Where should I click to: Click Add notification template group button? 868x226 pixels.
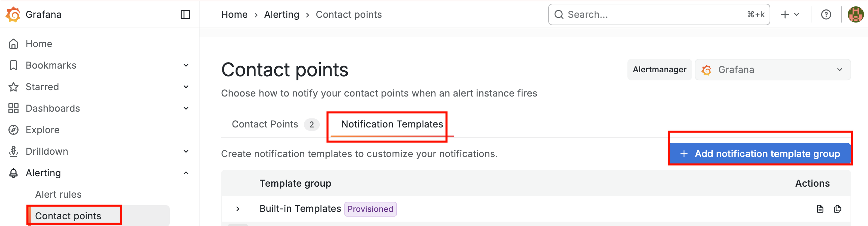pos(760,154)
